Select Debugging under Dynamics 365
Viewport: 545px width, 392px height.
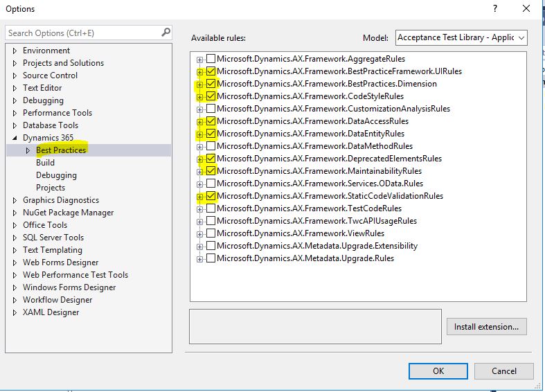pos(56,175)
